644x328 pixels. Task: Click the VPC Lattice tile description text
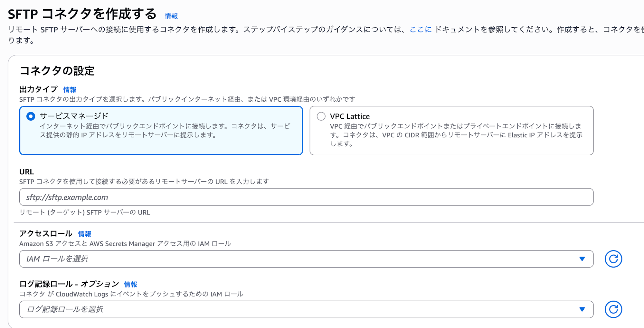(456, 135)
